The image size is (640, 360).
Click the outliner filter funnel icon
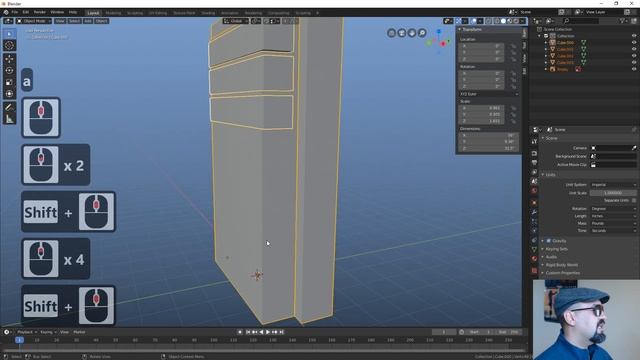click(622, 20)
